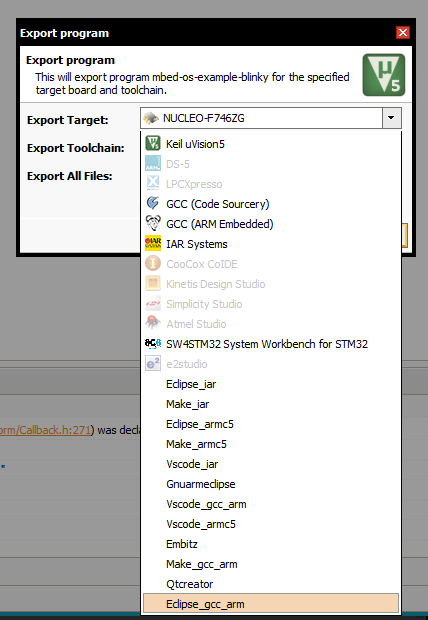Image resolution: width=428 pixels, height=620 pixels.
Task: Choose GCC (ARM Embedded) toolchain
Action: click(271, 224)
